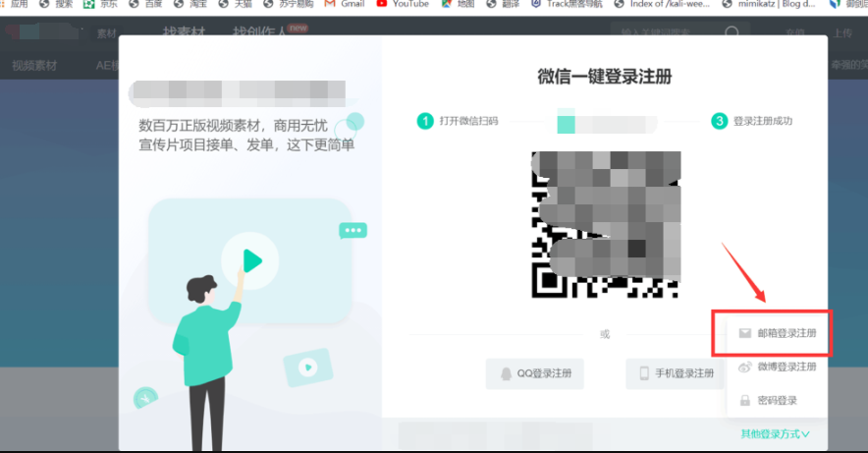Collapse the 其他登录方式 dropdown
Image resolution: width=868 pixels, height=453 pixels.
(775, 434)
